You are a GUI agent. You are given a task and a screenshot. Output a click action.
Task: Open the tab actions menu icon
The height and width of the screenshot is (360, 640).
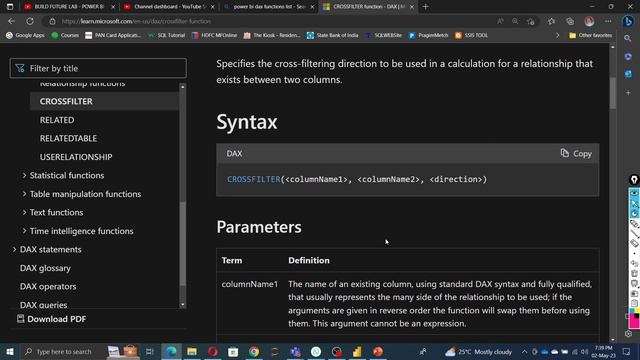[10, 7]
